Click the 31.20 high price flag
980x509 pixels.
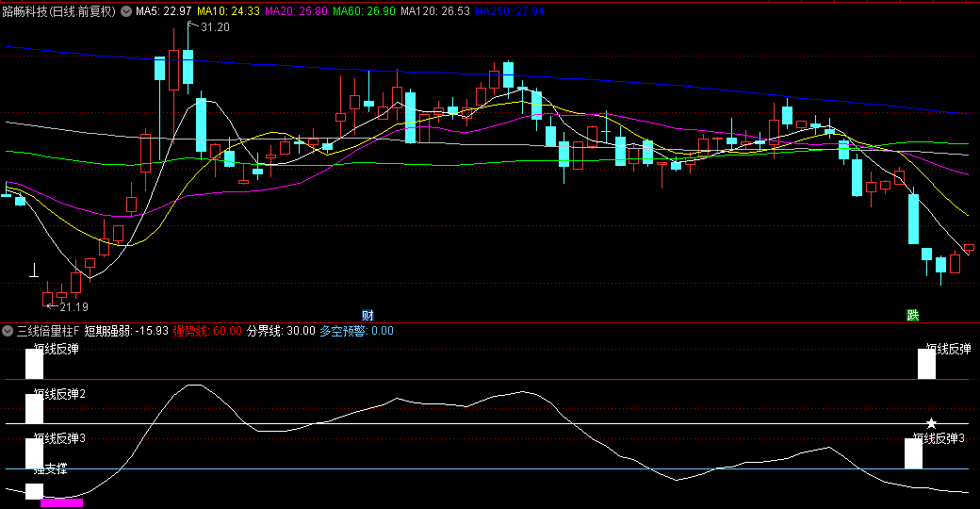pyautogui.click(x=214, y=27)
